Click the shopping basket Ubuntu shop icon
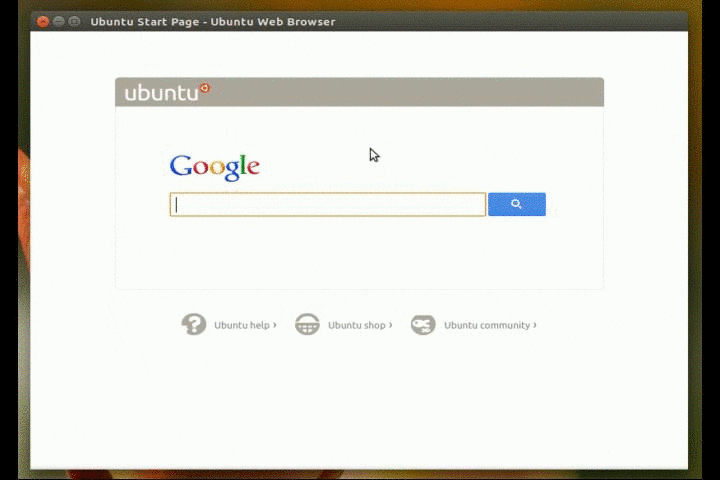The width and height of the screenshot is (720, 480). click(x=307, y=324)
